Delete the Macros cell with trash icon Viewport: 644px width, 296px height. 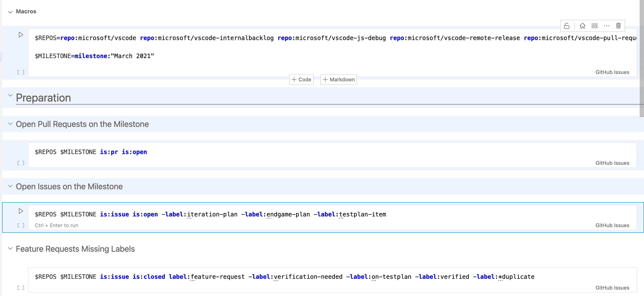[618, 26]
